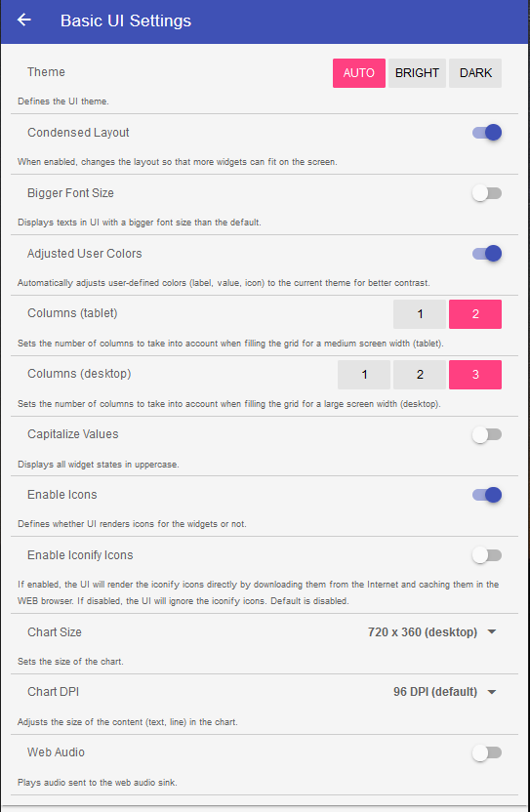This screenshot has height=812, width=530.
Task: Set tablet columns to 1
Action: (420, 314)
